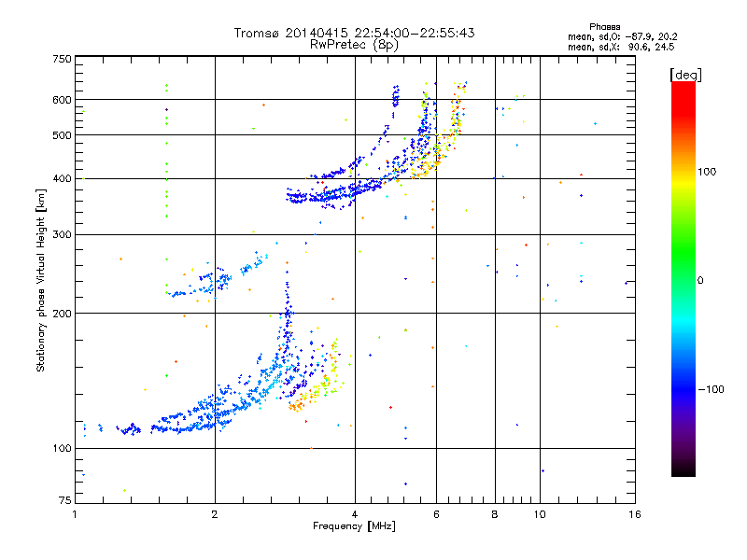Click the x-axis label '1'
Screen dimensions: 747x560
click(x=75, y=514)
